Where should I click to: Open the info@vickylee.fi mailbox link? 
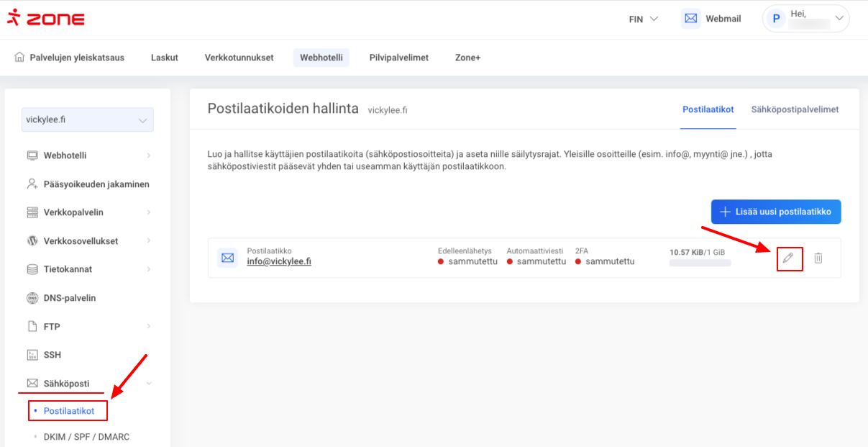[x=279, y=262]
